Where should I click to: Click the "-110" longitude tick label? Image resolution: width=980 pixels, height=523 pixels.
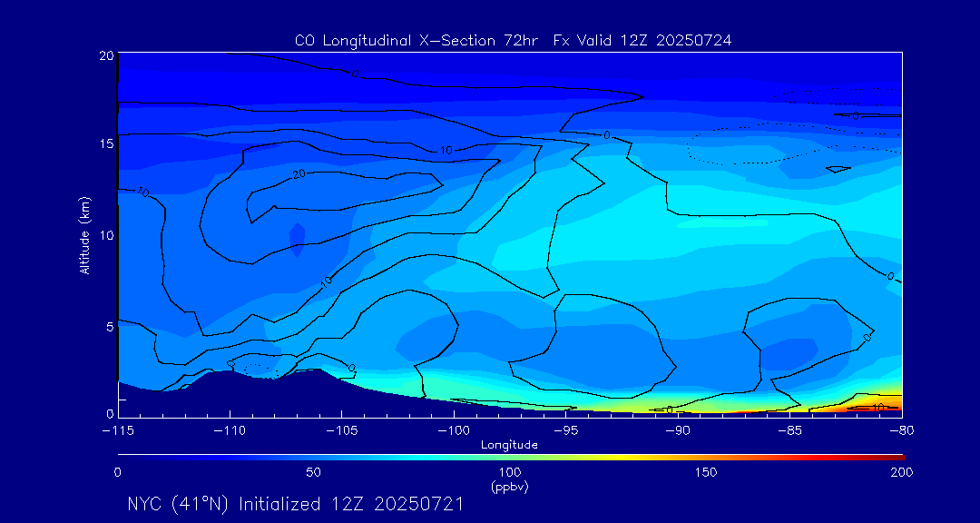tap(230, 431)
